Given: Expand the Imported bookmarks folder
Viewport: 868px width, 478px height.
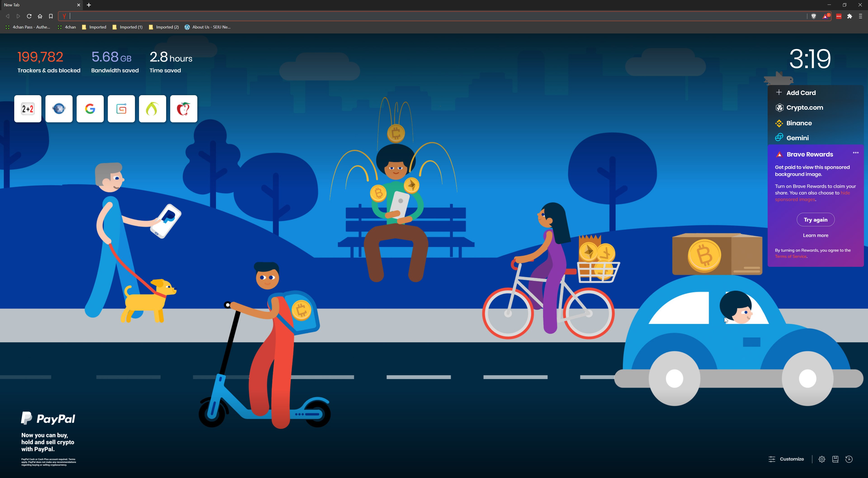Looking at the screenshot, I should tap(94, 27).
